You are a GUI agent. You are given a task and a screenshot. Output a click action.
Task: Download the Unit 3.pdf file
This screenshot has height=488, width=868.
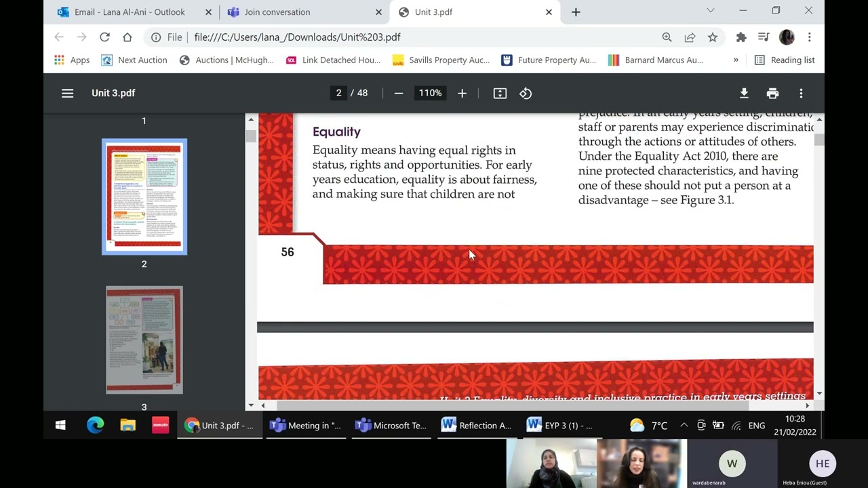(744, 94)
